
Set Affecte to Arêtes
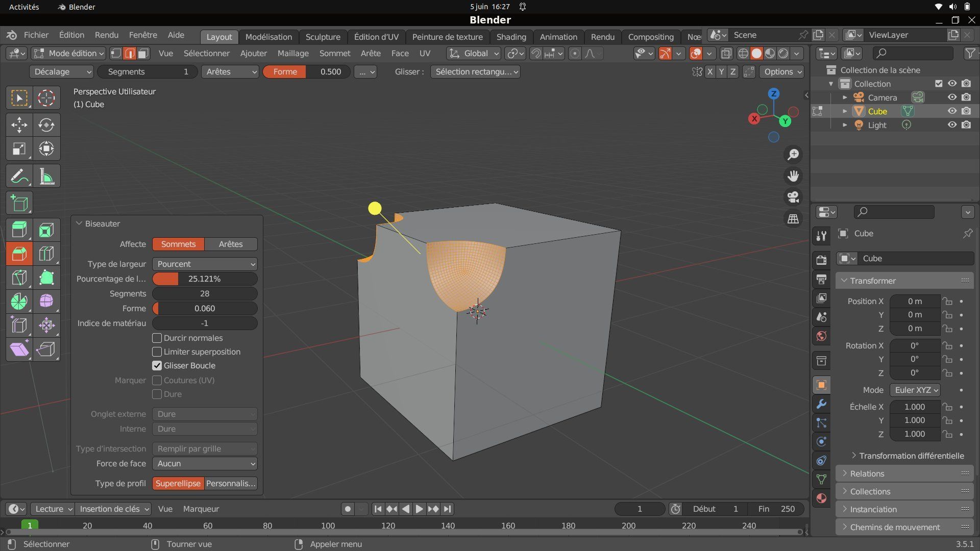[231, 244]
